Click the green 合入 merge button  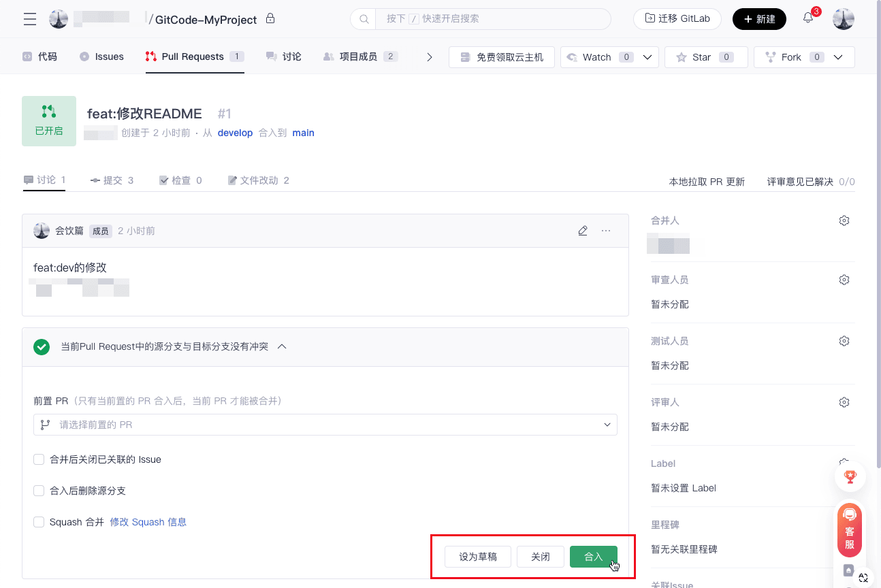[593, 557]
